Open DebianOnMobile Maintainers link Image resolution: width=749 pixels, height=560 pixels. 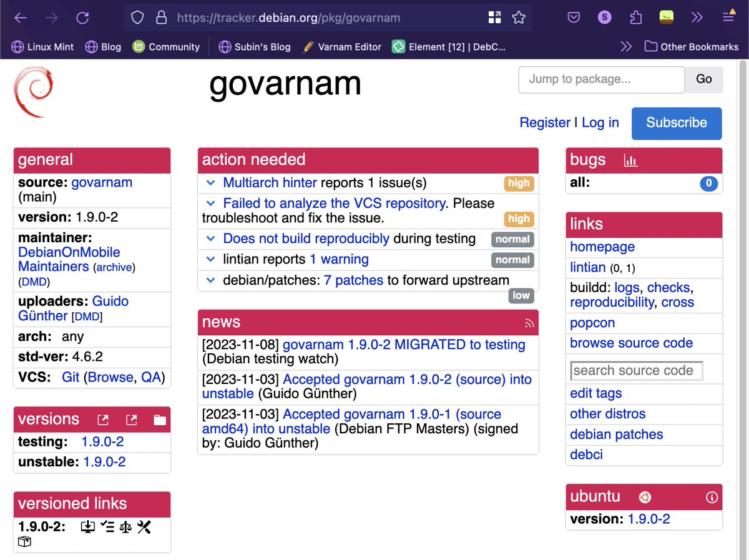[69, 259]
